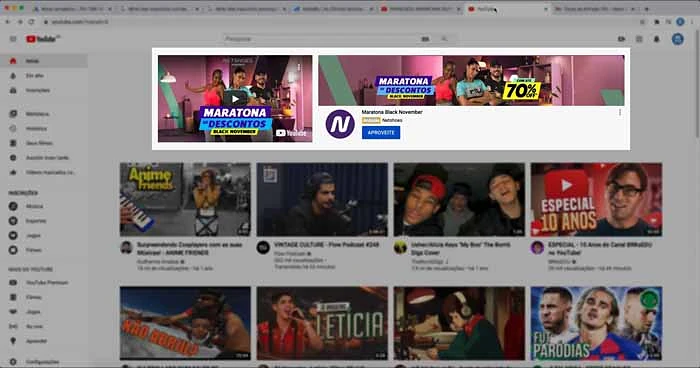Click the blue APROVEITE button
The height and width of the screenshot is (368, 700).
pos(381,133)
